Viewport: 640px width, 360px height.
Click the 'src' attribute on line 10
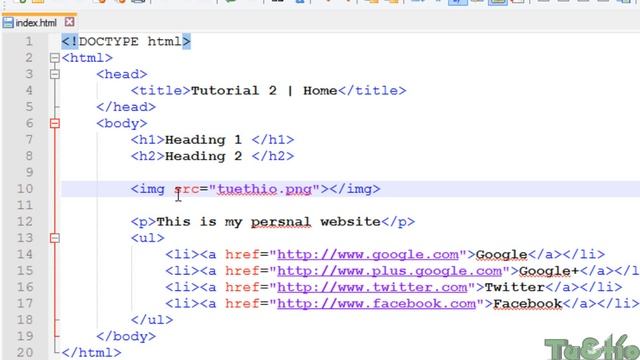click(187, 189)
